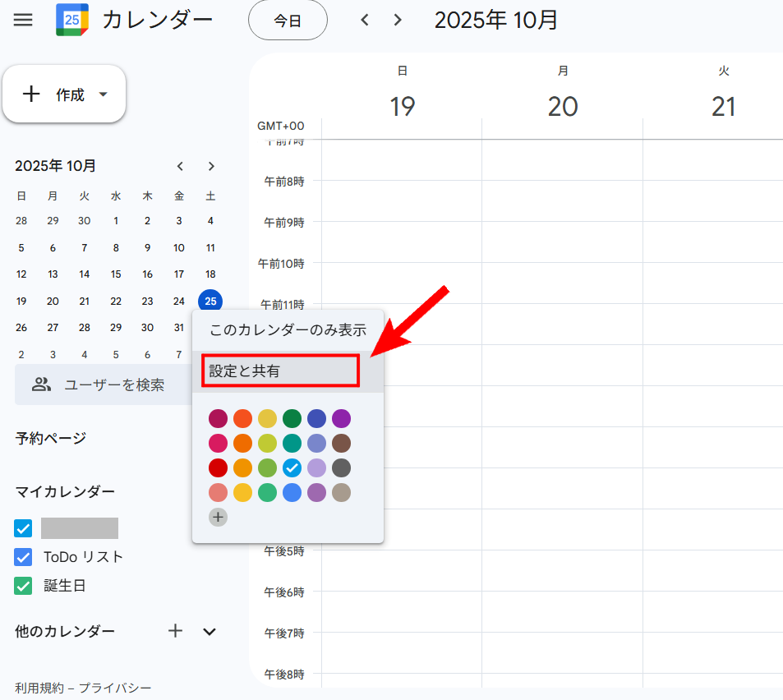Select October 15 in mini calendar
Screen dimensions: 783x700
[x=116, y=274]
